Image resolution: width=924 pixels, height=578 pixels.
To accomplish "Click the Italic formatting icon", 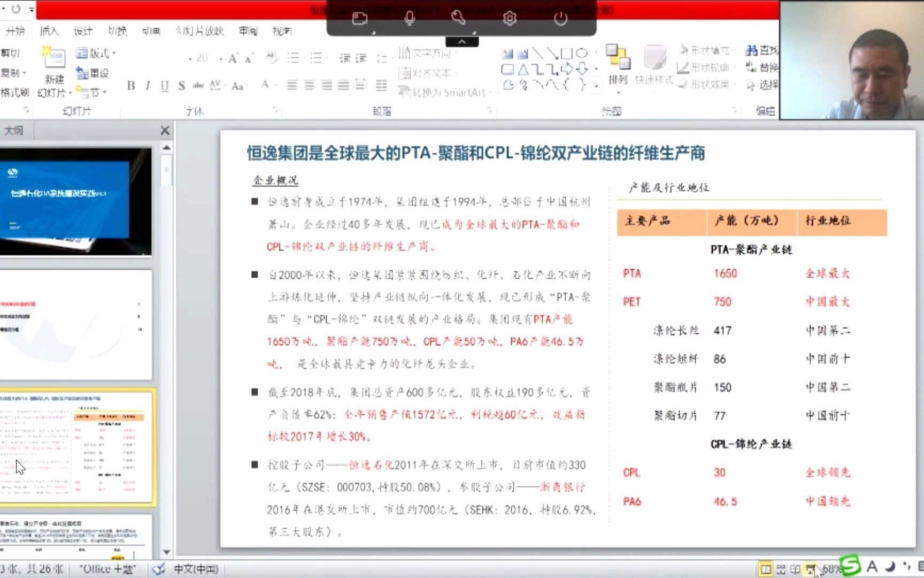I will (148, 86).
